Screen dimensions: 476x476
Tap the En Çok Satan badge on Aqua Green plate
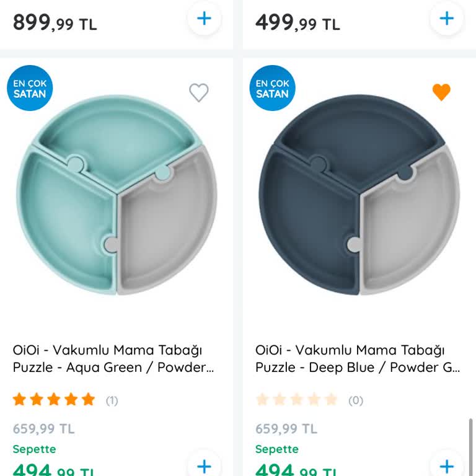click(30, 88)
